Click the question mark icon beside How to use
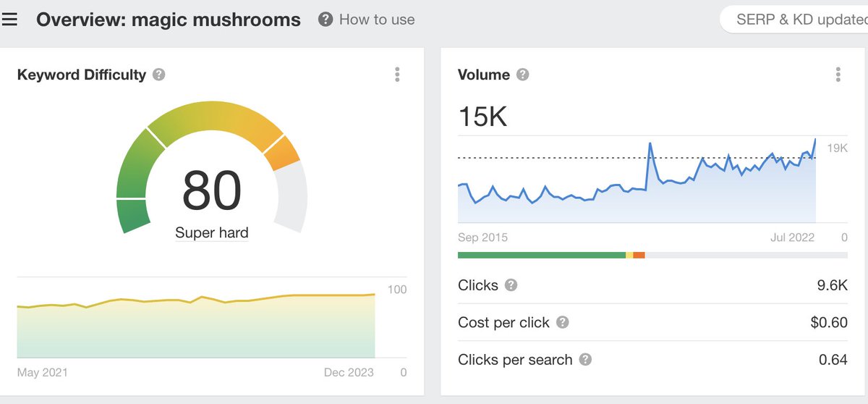868x404 pixels. click(325, 20)
